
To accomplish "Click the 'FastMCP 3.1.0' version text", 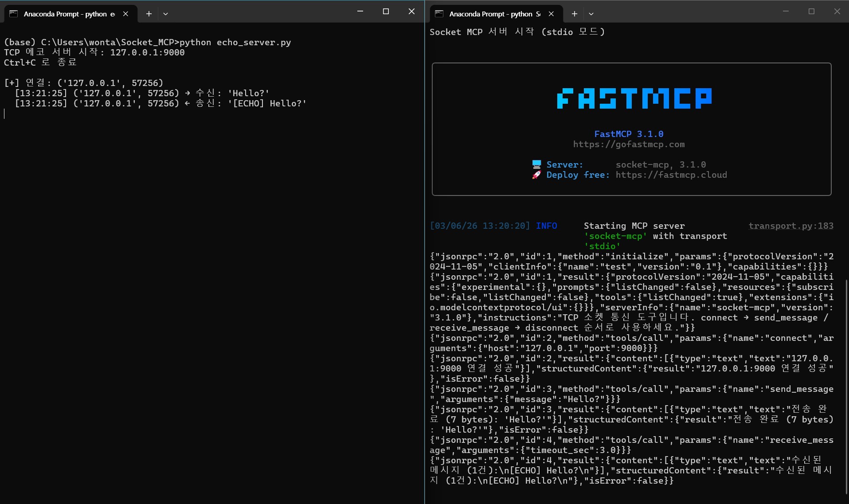I will [x=629, y=134].
